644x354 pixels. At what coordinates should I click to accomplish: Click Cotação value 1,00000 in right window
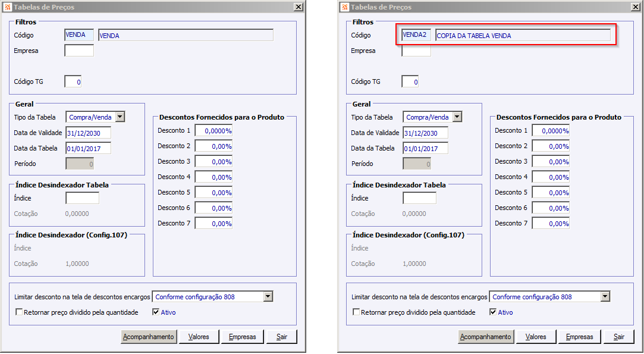414,264
